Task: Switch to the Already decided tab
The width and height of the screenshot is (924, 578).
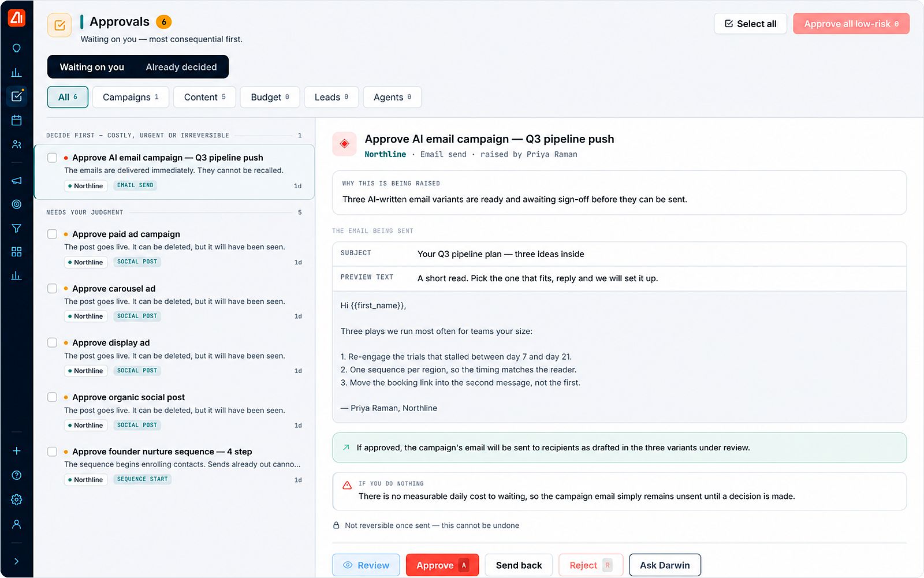Action: click(x=181, y=67)
